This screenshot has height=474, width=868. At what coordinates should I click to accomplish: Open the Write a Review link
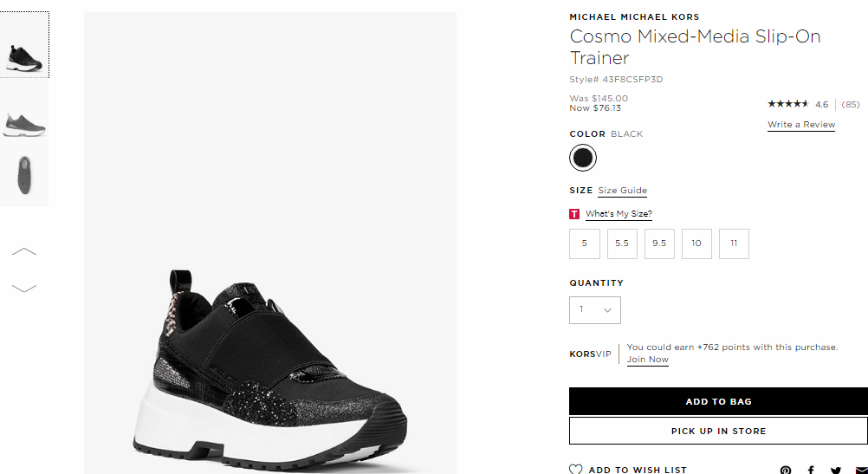tap(801, 125)
